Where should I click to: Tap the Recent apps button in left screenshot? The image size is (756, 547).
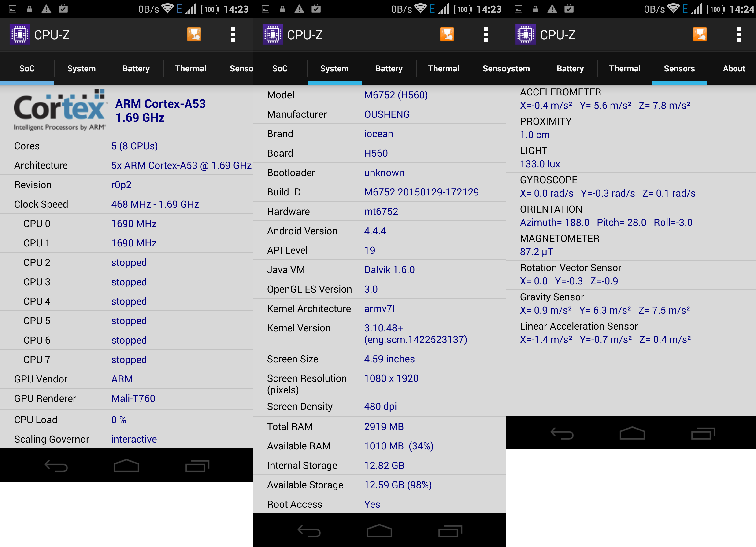pyautogui.click(x=197, y=466)
